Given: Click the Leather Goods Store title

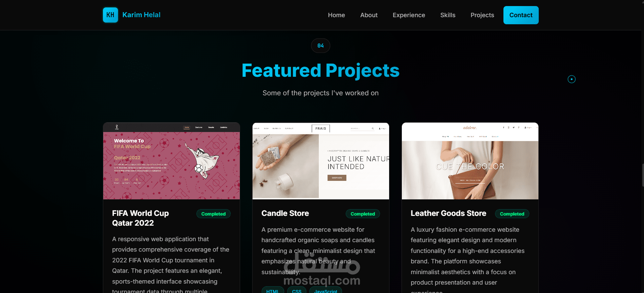Looking at the screenshot, I should 448,213.
